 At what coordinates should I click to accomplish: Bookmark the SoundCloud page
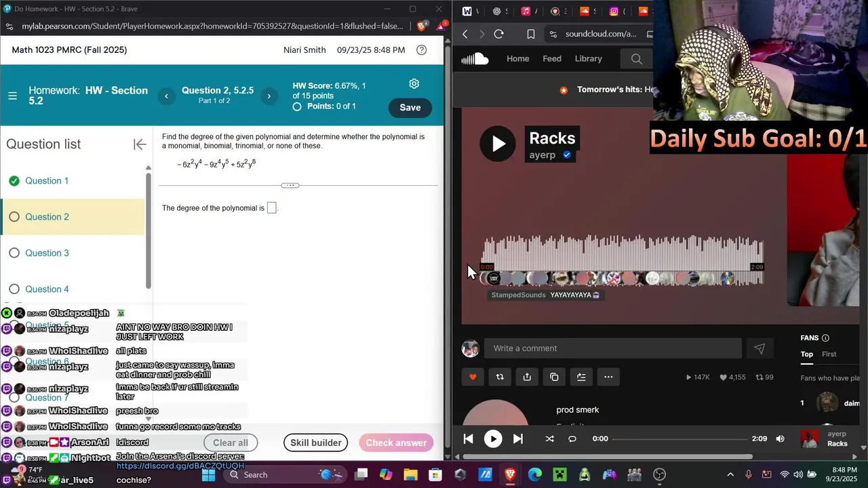coord(531,34)
